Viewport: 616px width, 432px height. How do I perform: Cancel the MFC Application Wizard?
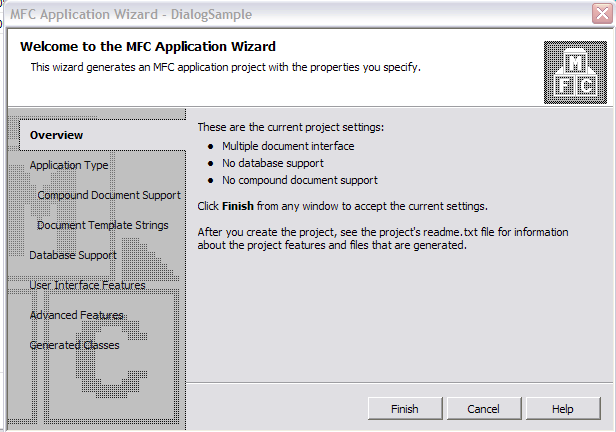point(484,409)
